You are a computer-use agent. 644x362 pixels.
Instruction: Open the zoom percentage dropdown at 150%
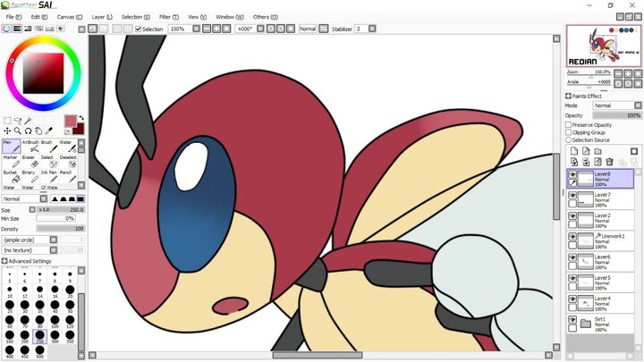point(196,29)
